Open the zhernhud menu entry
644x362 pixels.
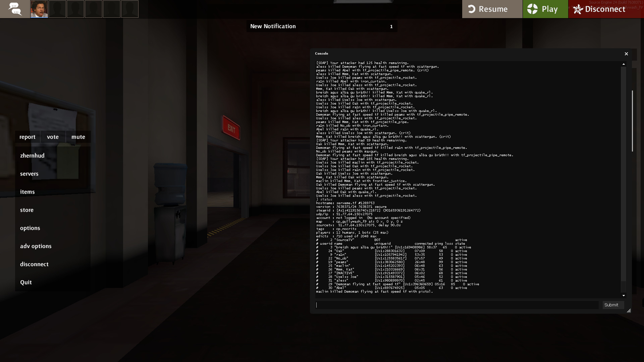coord(32,156)
